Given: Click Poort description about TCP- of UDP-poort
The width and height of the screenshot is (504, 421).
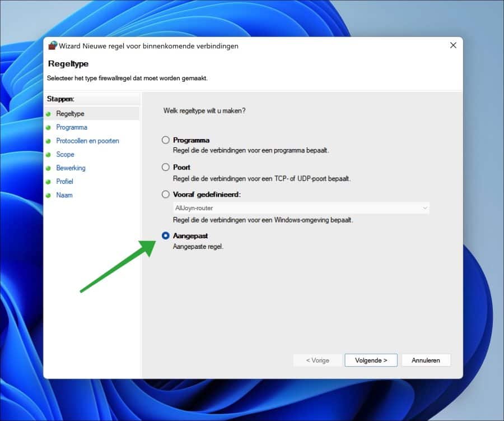Looking at the screenshot, I should pos(262,179).
